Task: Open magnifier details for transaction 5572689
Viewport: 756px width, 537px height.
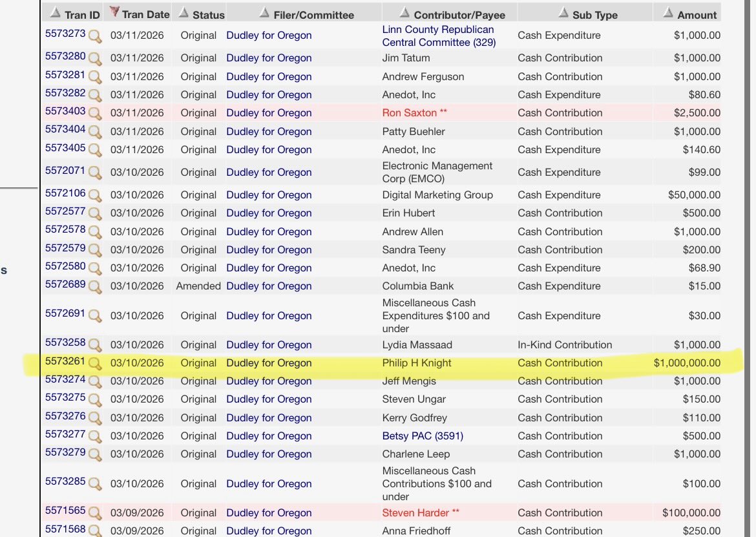Action: click(95, 287)
